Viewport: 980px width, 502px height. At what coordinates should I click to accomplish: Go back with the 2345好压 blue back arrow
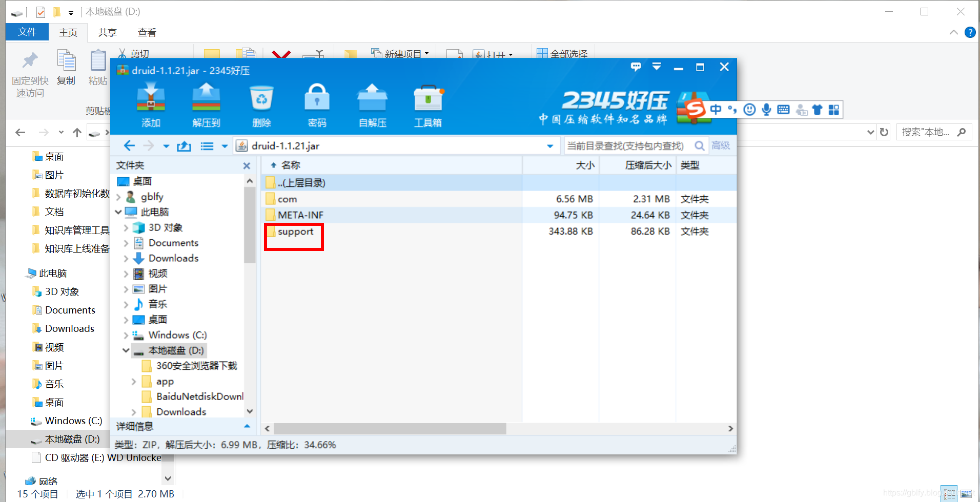tap(129, 146)
